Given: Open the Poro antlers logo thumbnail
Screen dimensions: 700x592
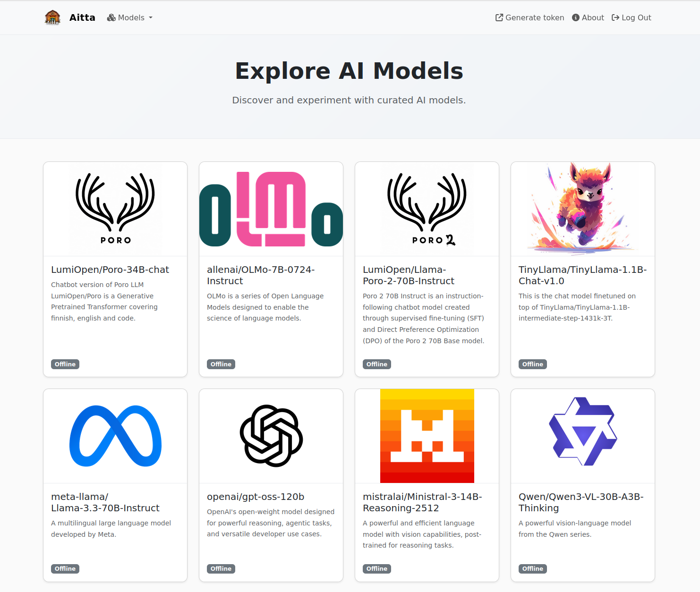Looking at the screenshot, I should pyautogui.click(x=115, y=209).
